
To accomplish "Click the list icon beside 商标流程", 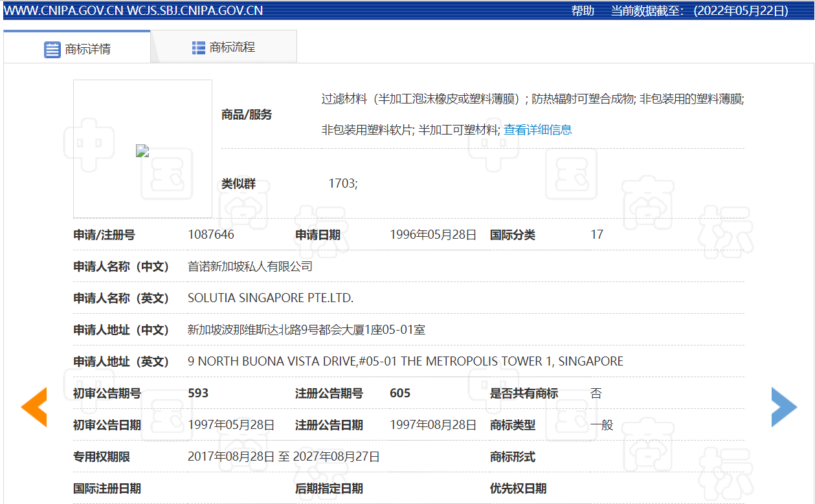I will tap(198, 47).
